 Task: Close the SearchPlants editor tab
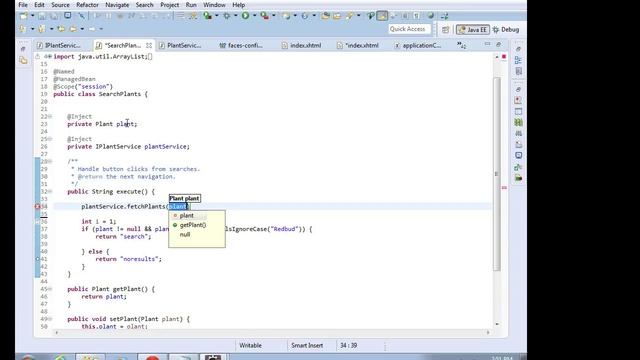click(149, 45)
